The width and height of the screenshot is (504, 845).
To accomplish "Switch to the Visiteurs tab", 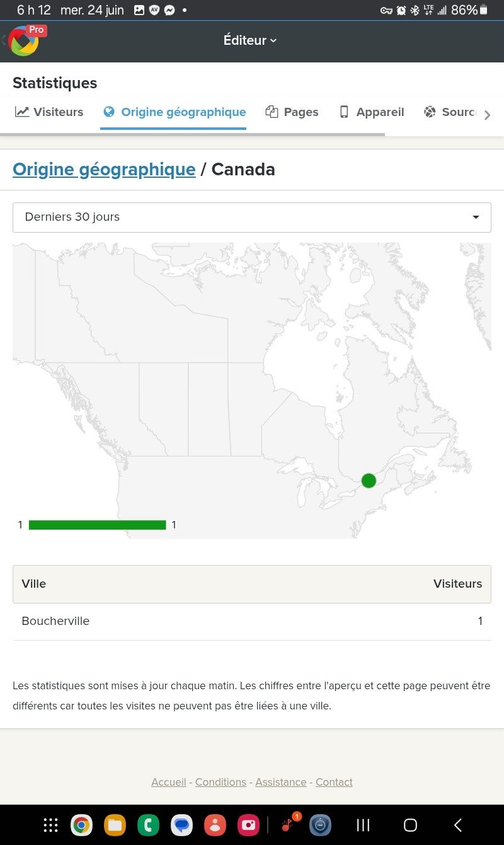I will (49, 112).
